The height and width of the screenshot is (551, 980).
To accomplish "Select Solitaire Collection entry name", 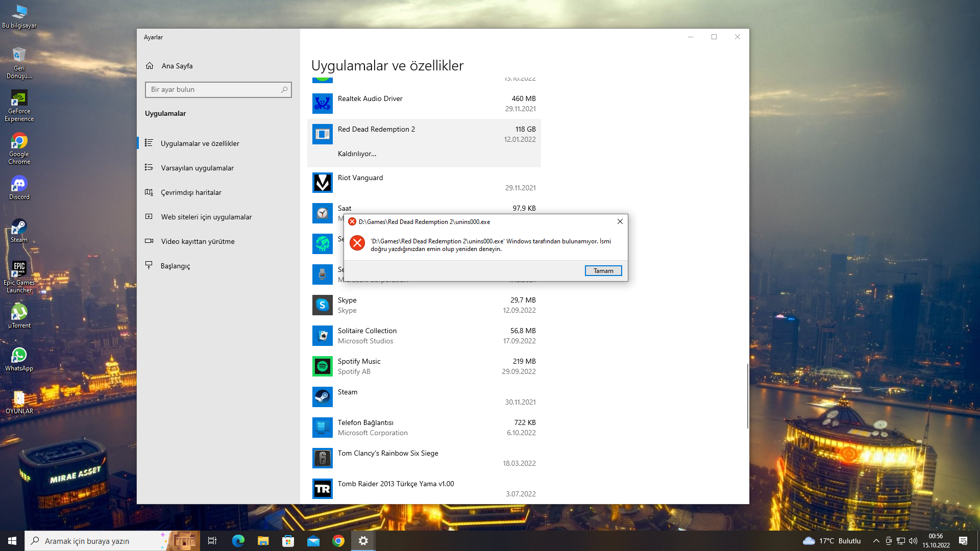I will 367,331.
